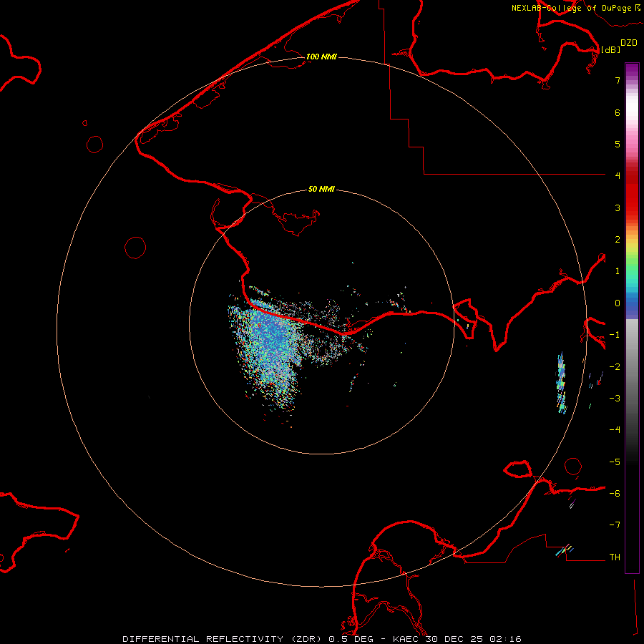Click the 4 value on the color scale
644x644 pixels.
coord(618,176)
